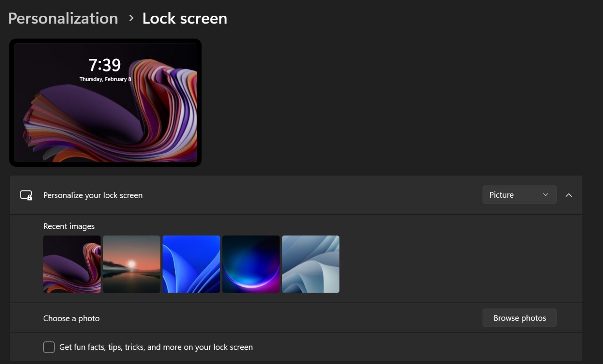Click the Recent images heading
Viewport: 603px width, 364px height.
(69, 226)
